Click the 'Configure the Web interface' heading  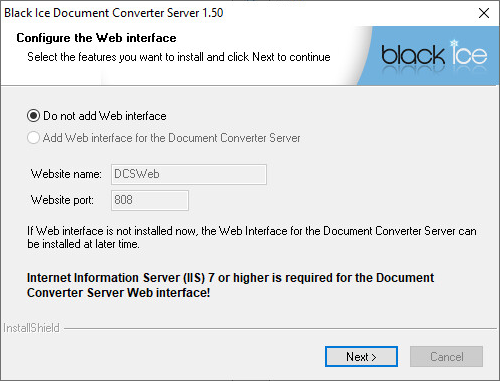click(96, 38)
